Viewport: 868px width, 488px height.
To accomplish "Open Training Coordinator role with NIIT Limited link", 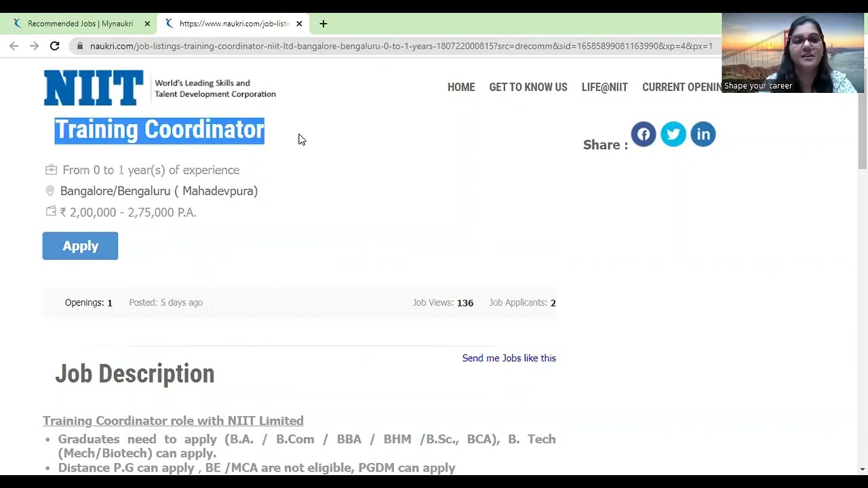I will [173, 421].
